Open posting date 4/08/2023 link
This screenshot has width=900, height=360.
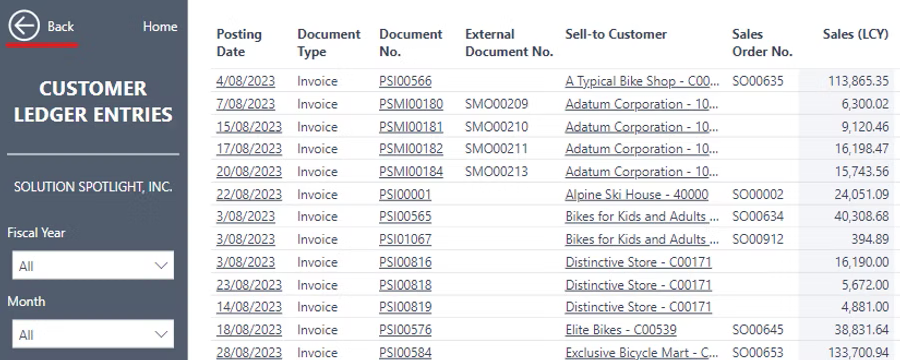pos(246,81)
